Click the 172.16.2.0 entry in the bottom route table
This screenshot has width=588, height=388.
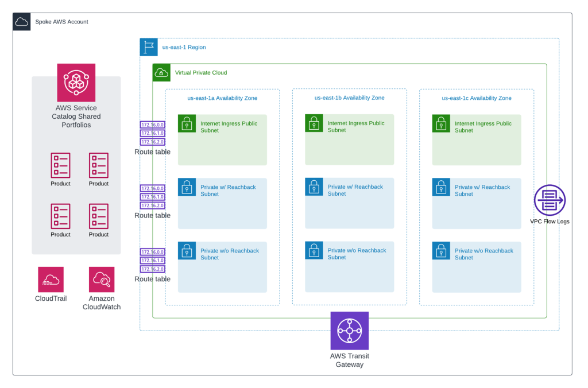[x=152, y=269]
